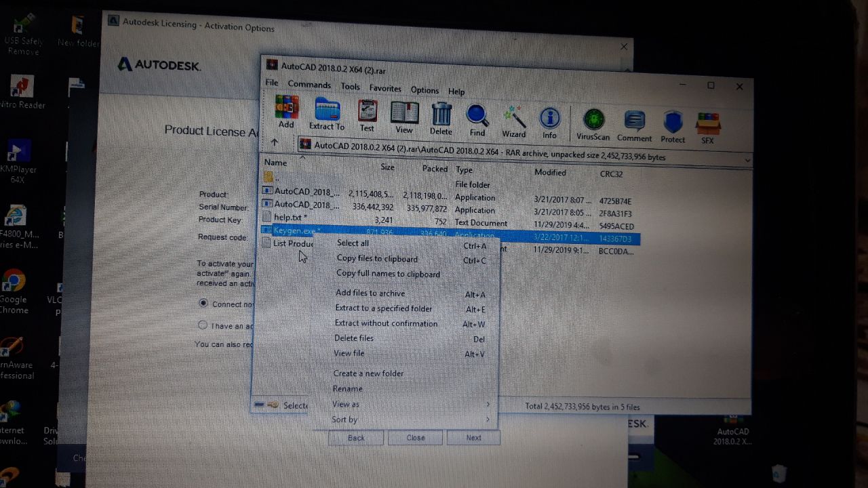This screenshot has width=868, height=488.
Task: Select KMPlayer 64X desktop icon
Action: 18,161
